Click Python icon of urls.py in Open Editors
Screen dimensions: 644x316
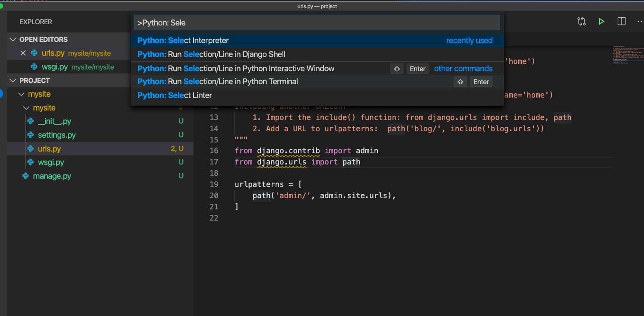click(x=34, y=53)
